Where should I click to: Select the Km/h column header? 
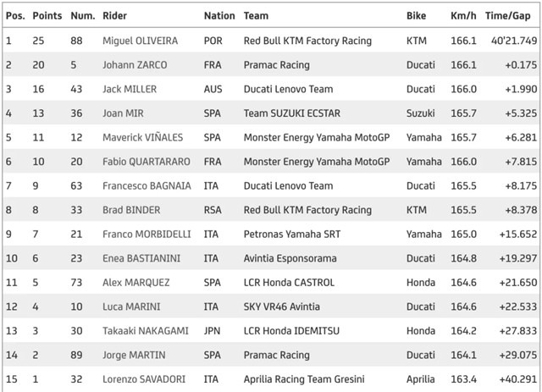[x=463, y=16]
